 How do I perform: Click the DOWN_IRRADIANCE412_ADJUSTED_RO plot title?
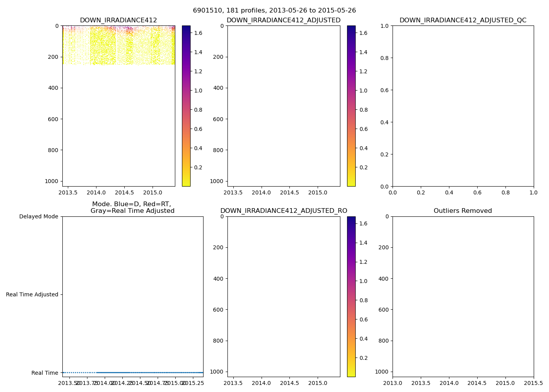pos(284,211)
